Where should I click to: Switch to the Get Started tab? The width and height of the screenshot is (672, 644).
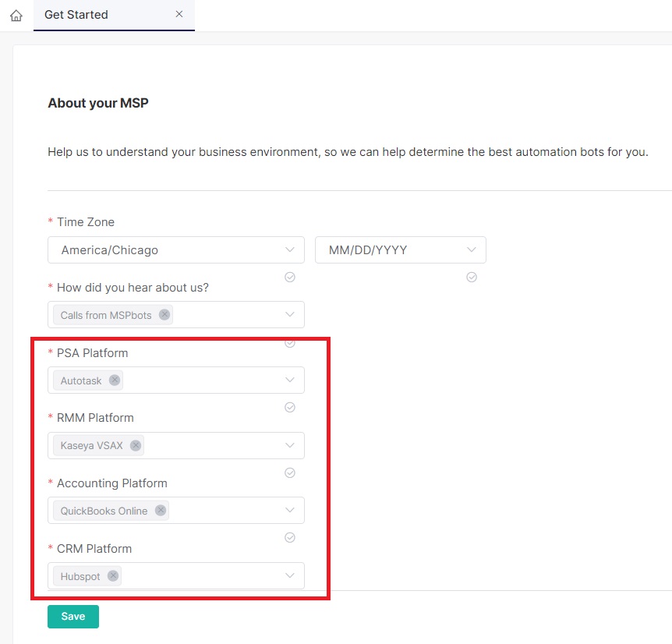click(76, 15)
